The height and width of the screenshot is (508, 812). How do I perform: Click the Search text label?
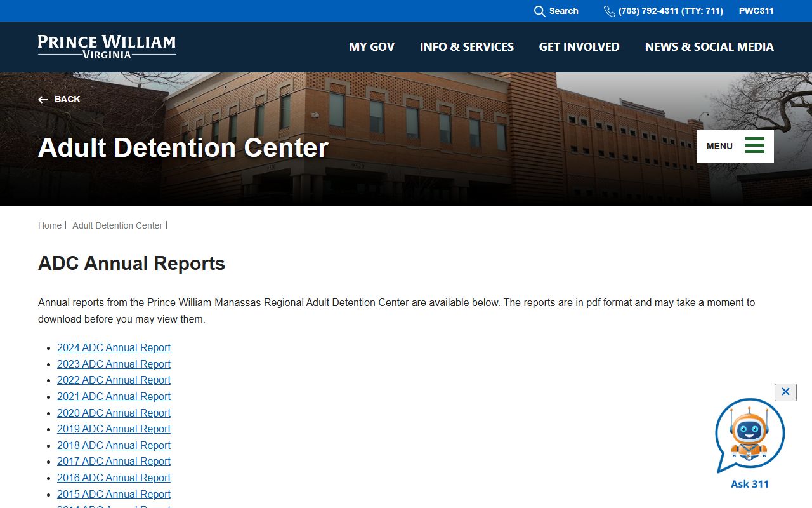(x=564, y=11)
